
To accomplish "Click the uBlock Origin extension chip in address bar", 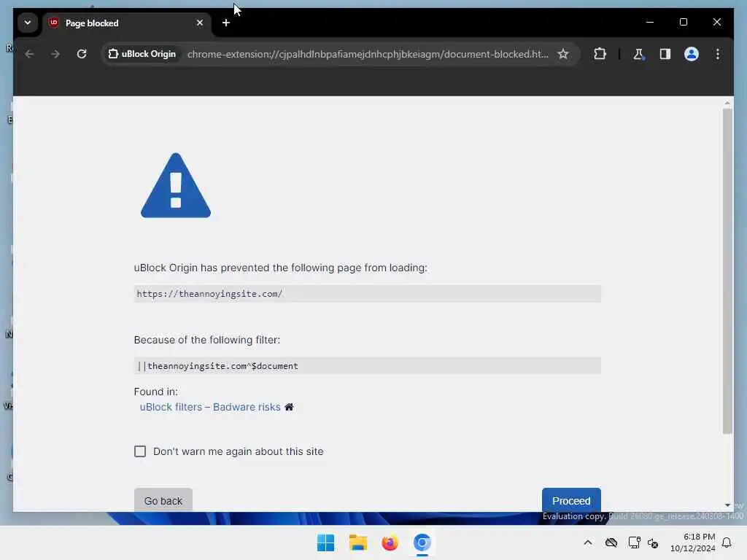I will coord(142,54).
